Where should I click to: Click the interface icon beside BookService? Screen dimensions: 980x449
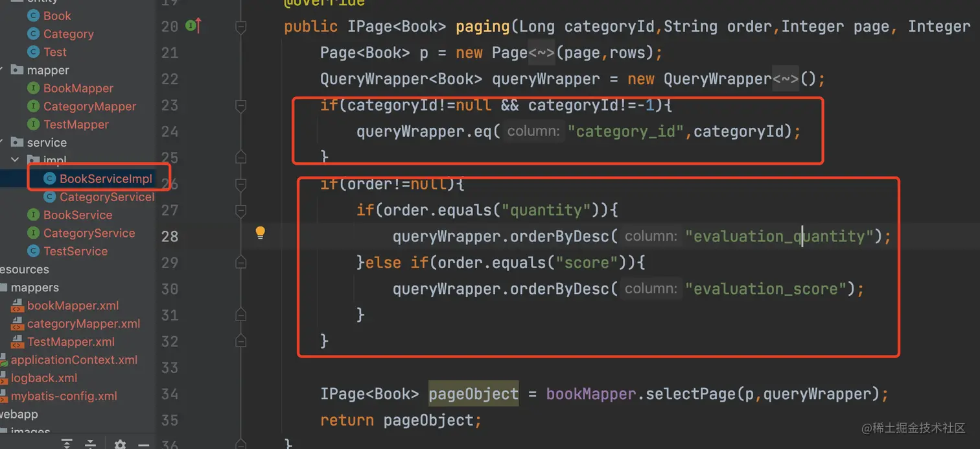coord(33,215)
